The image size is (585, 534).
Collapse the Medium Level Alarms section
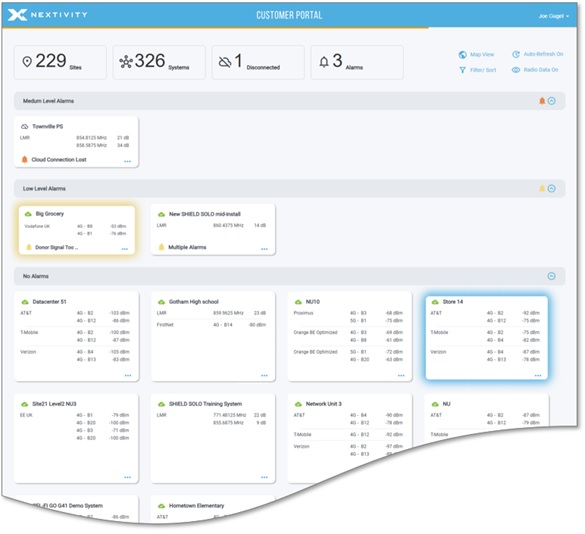pyautogui.click(x=551, y=101)
